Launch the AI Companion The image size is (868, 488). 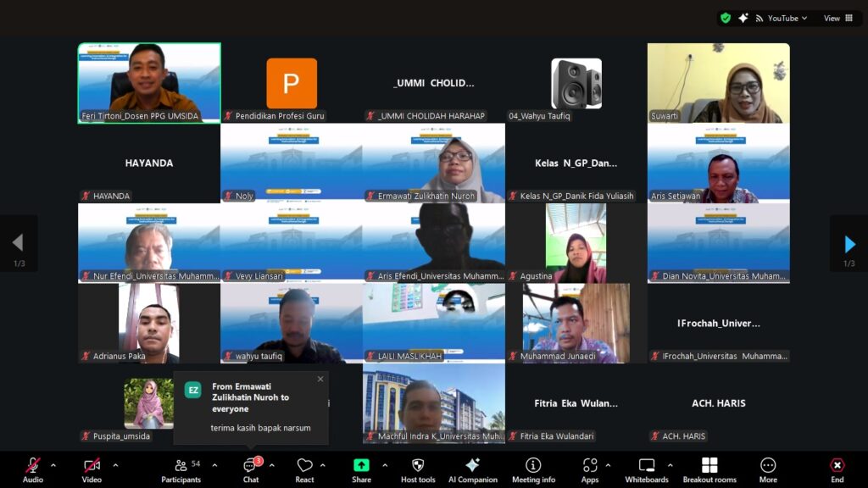click(x=473, y=469)
